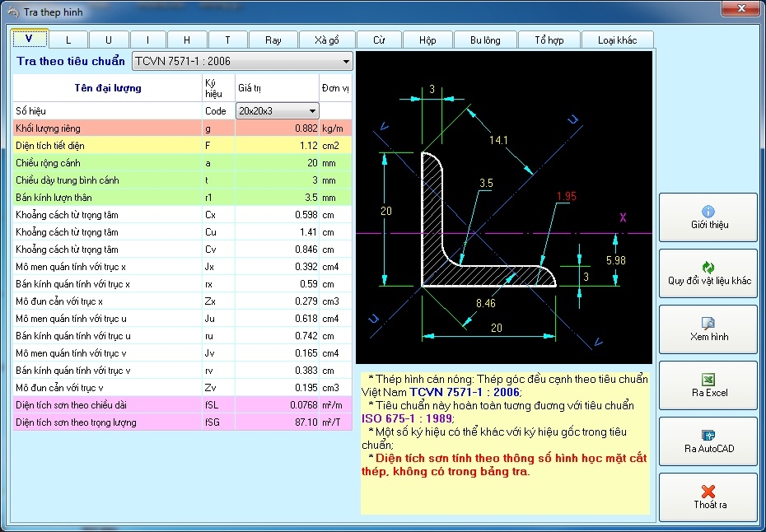Click the Giới thiệu info icon
766x532 pixels.
pos(708,212)
